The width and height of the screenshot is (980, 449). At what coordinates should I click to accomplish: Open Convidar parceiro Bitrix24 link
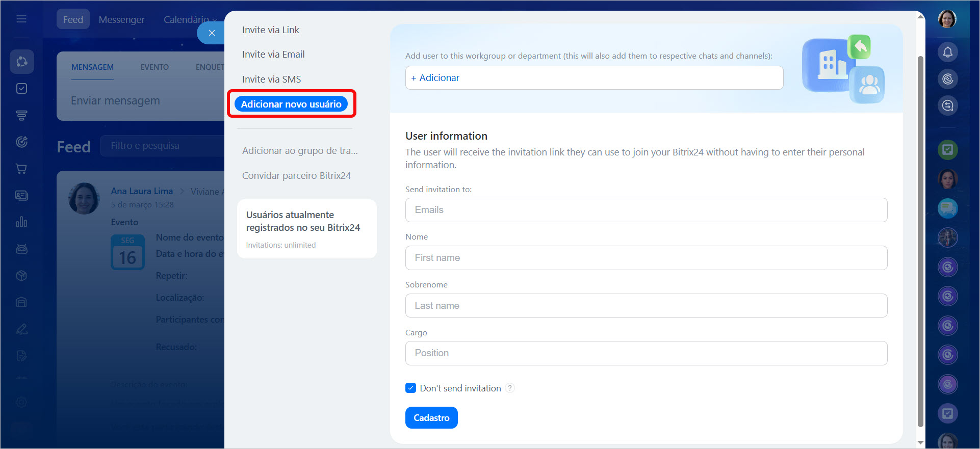coord(296,176)
